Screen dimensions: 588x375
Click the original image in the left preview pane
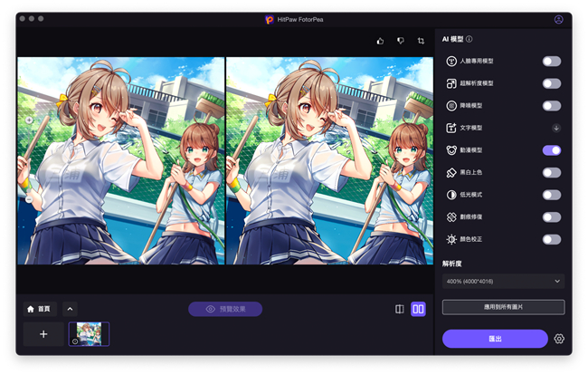120,160
